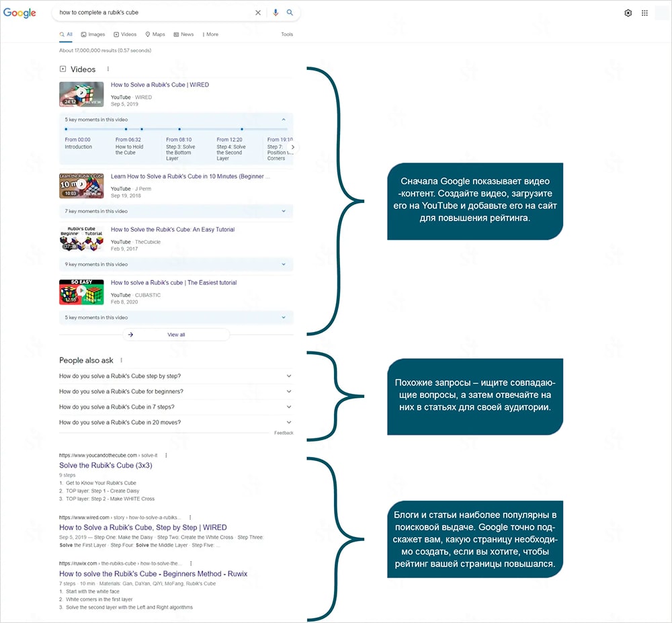Click the Feedback link
The height and width of the screenshot is (623, 672).
[x=284, y=433]
